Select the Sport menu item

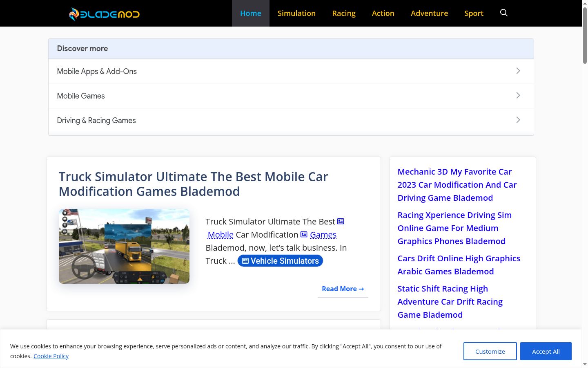pyautogui.click(x=474, y=13)
